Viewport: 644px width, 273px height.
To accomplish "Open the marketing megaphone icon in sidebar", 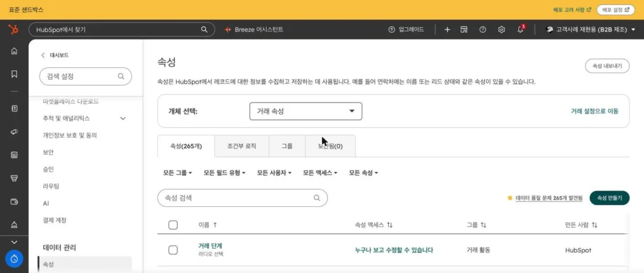I will pos(14,131).
